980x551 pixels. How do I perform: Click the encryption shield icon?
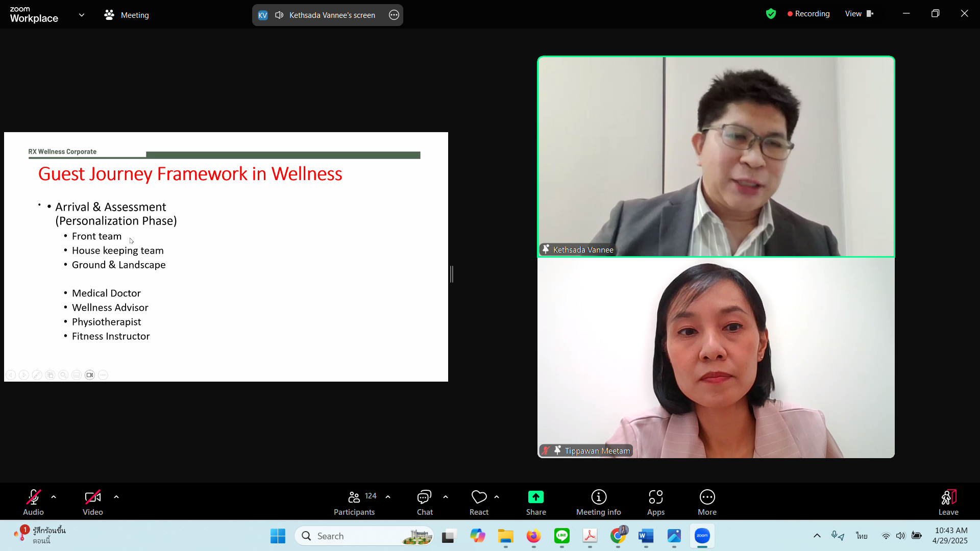(771, 14)
